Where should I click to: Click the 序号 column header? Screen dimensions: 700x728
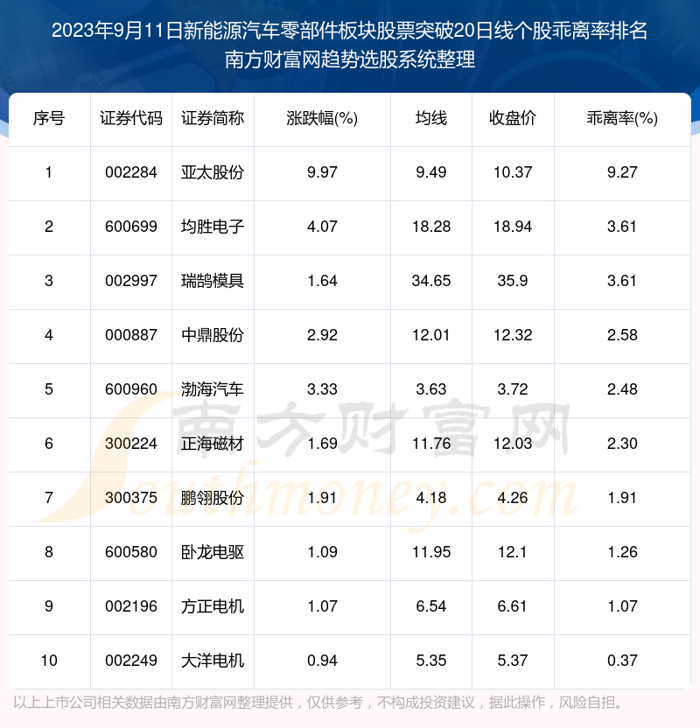point(49,118)
